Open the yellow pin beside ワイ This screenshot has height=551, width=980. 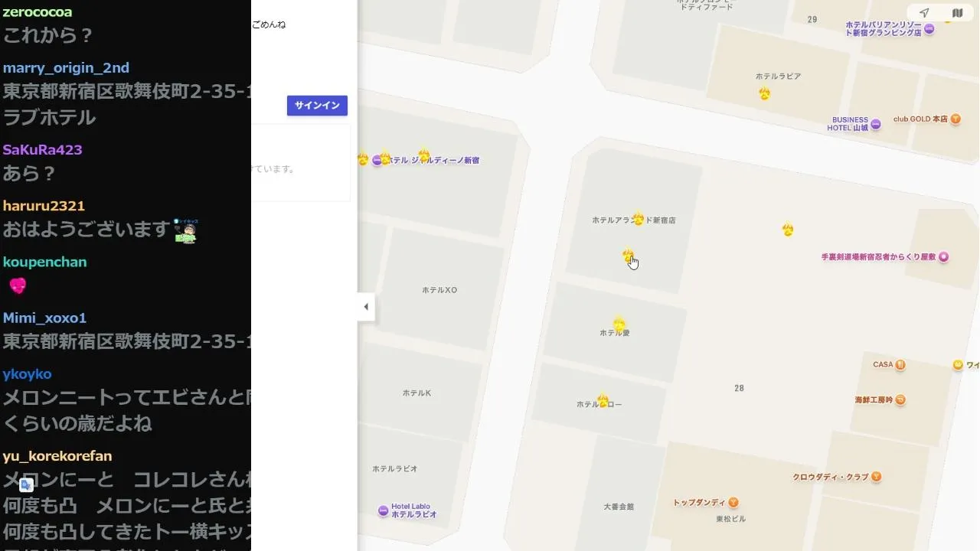point(958,365)
